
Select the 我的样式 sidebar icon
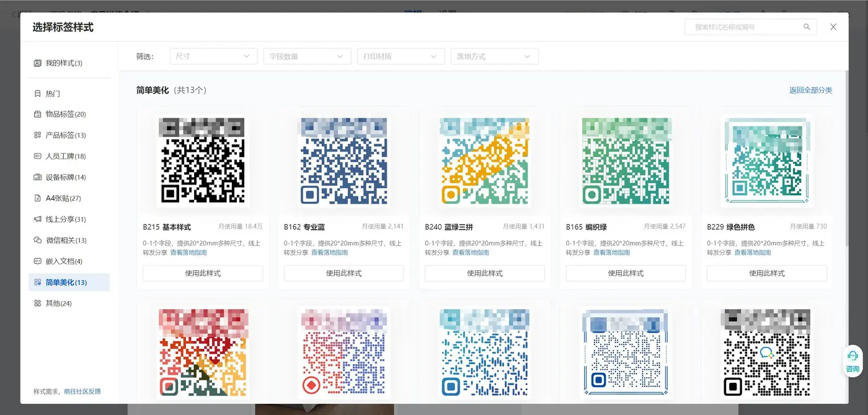pyautogui.click(x=38, y=63)
